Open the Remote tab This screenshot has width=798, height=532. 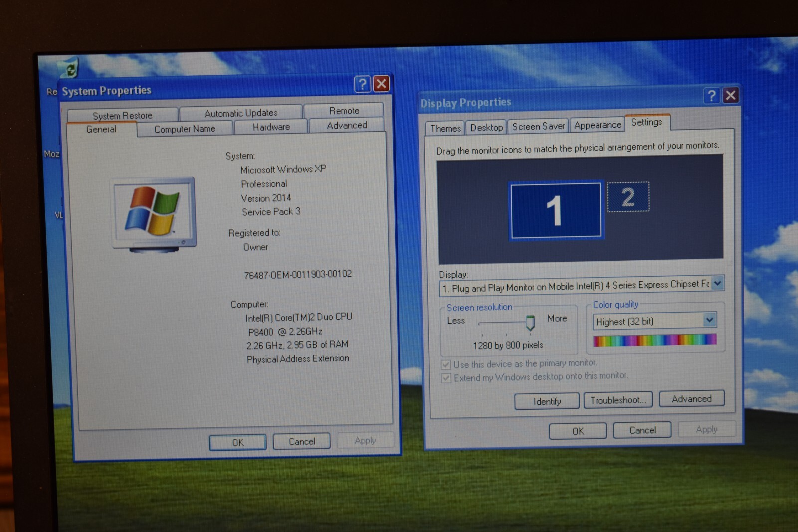[x=344, y=111]
